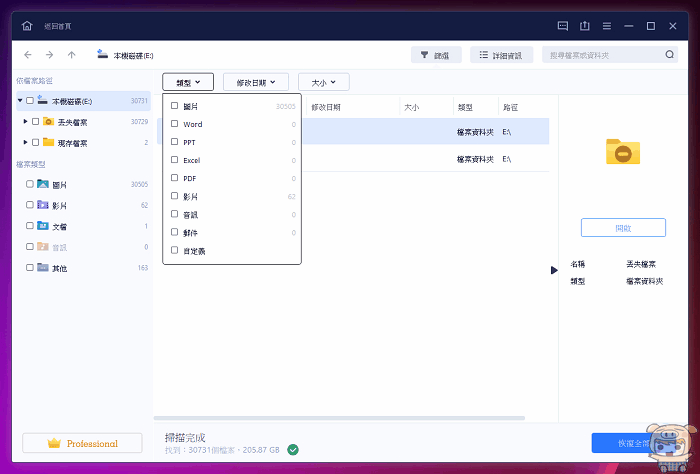Image resolution: width=700 pixels, height=474 pixels.
Task: Click the drive icon in the path bar
Action: (103, 54)
